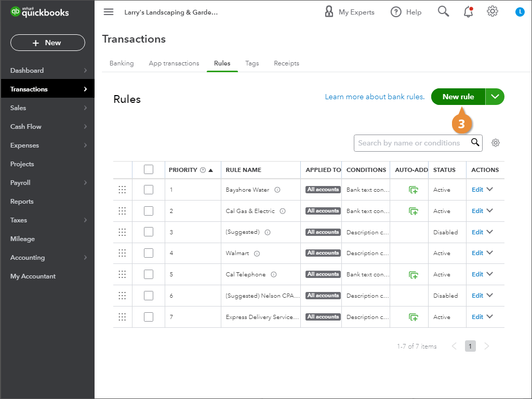The height and width of the screenshot is (399, 532).
Task: Click the Priority column help icon
Action: click(203, 170)
